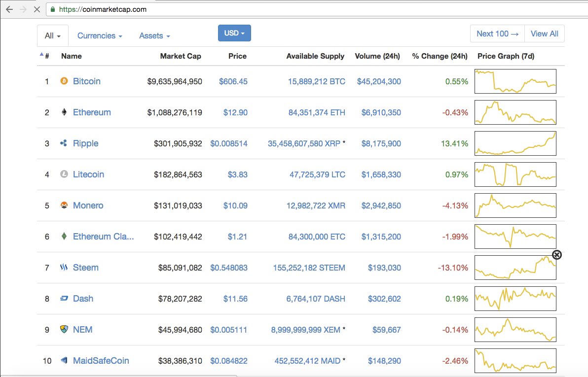Open the MaidSafeCoin page link
Screen dimensions: 588x377
pyautogui.click(x=101, y=361)
